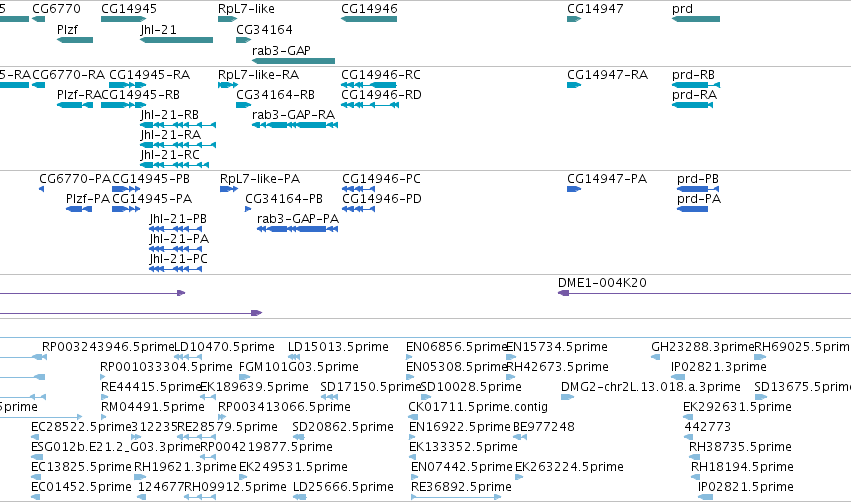Open EST SD20862.5prime
Screen dimensions: 851x502
tap(343, 427)
